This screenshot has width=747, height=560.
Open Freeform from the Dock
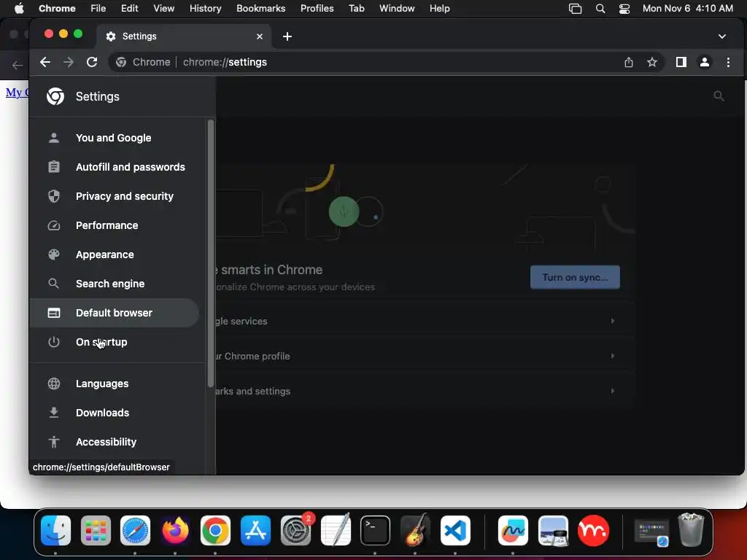pyautogui.click(x=513, y=530)
